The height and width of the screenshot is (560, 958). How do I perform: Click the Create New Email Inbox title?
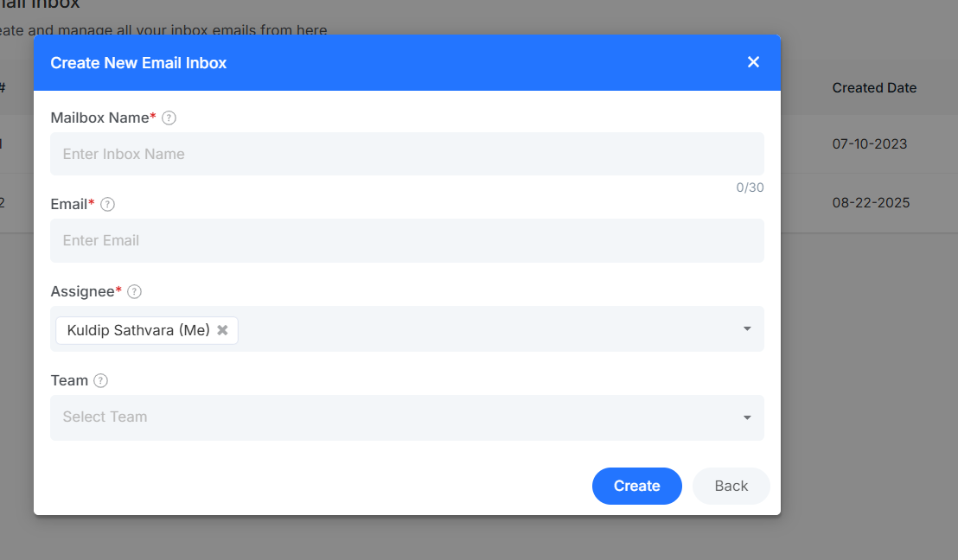tap(138, 63)
